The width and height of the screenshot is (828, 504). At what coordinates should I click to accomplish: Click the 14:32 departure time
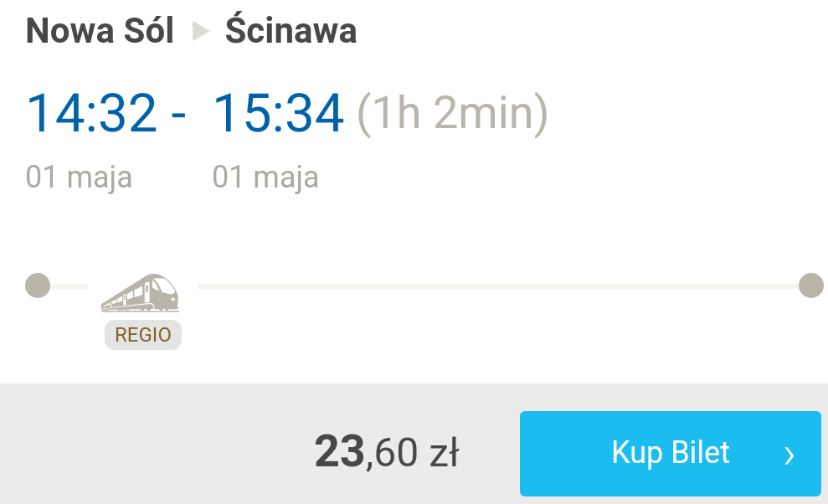[91, 113]
